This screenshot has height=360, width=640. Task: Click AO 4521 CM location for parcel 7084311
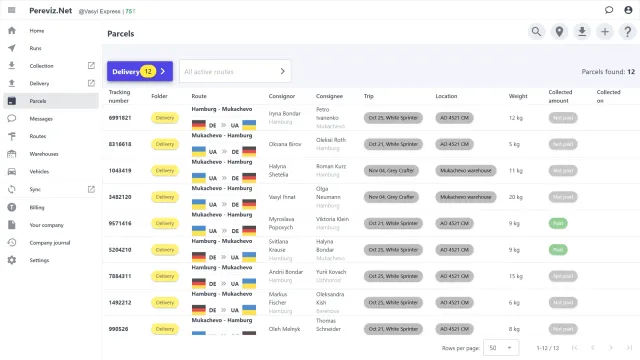pos(454,276)
